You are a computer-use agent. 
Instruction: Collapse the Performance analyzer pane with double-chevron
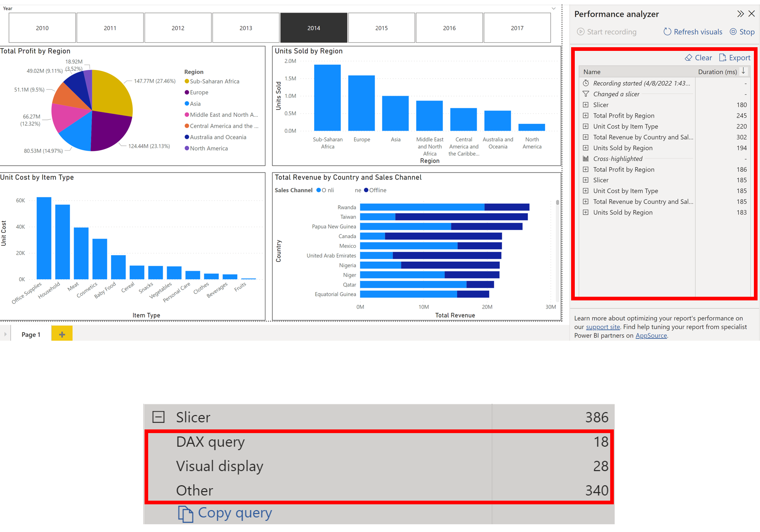pyautogui.click(x=740, y=13)
